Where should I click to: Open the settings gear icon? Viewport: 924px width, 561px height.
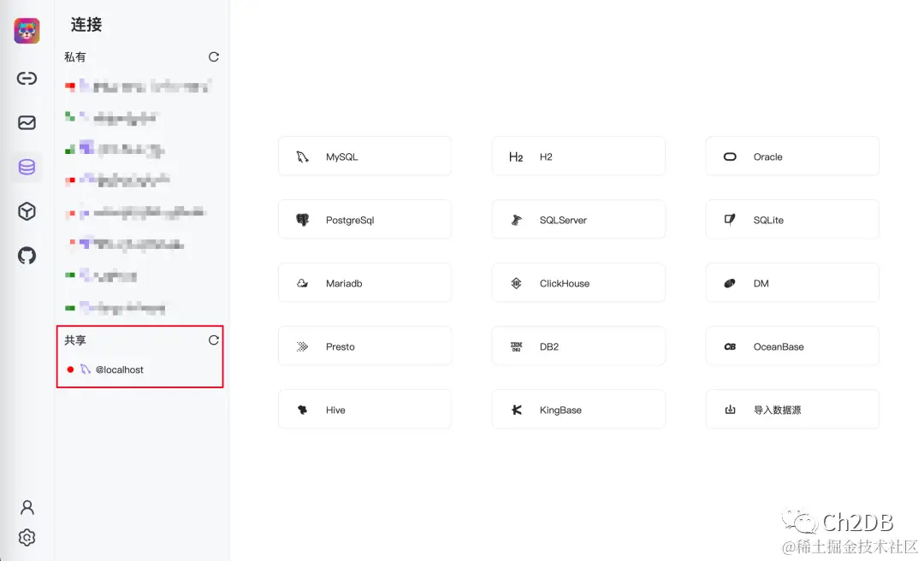pos(27,537)
